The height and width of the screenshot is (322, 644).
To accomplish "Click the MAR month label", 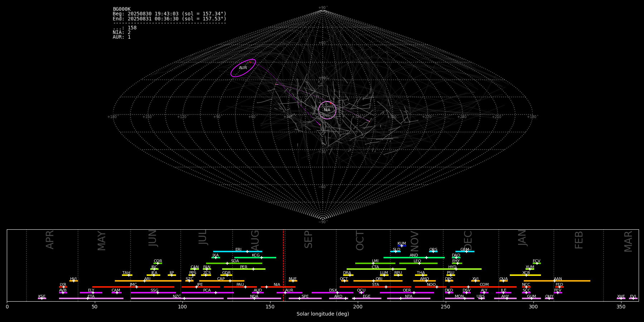I will pos(628,241).
